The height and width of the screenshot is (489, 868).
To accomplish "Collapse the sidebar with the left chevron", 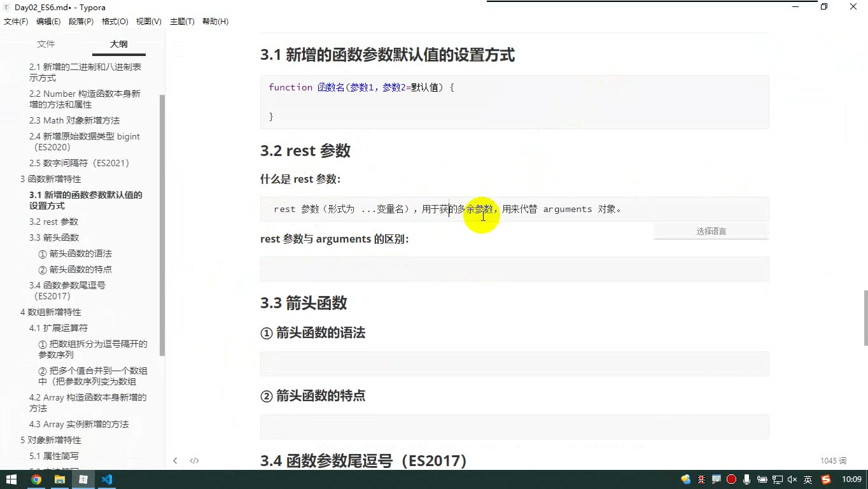I will (x=175, y=460).
